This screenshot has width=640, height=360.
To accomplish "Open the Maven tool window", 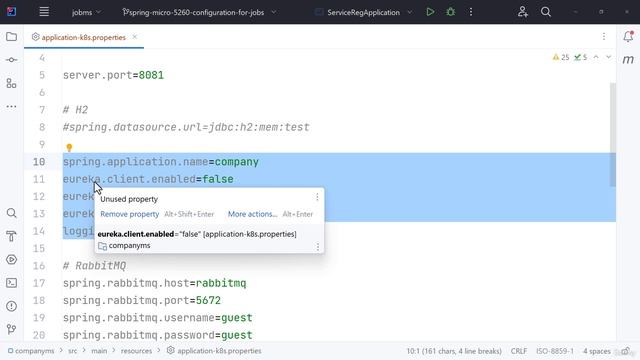I will (x=628, y=60).
